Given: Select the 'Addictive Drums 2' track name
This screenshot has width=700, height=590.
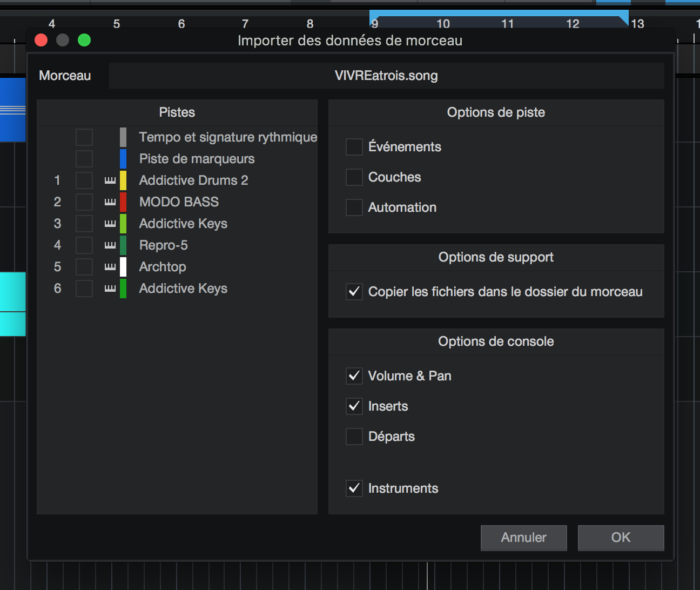Looking at the screenshot, I should point(193,180).
